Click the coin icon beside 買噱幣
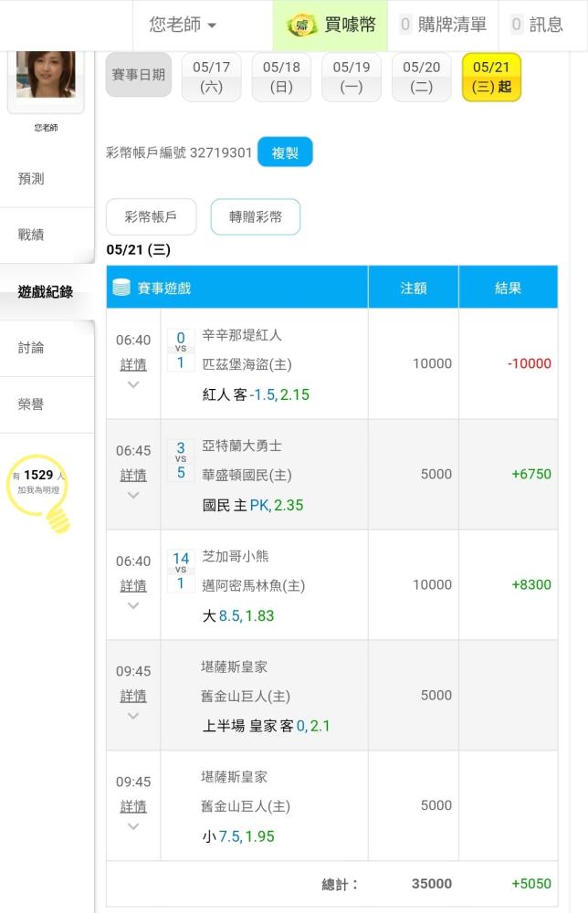588x913 pixels. [303, 25]
